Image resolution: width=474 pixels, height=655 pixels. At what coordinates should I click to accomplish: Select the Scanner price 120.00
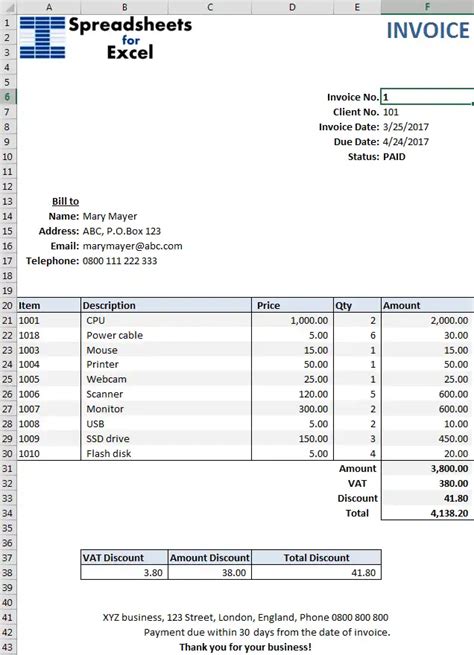point(292,394)
